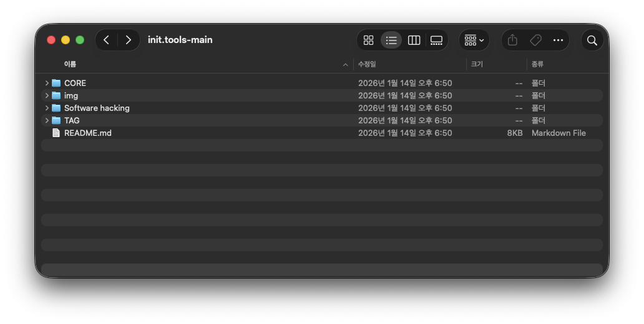Viewport: 644px width, 324px height.
Task: Switch to column view
Action: (x=414, y=40)
